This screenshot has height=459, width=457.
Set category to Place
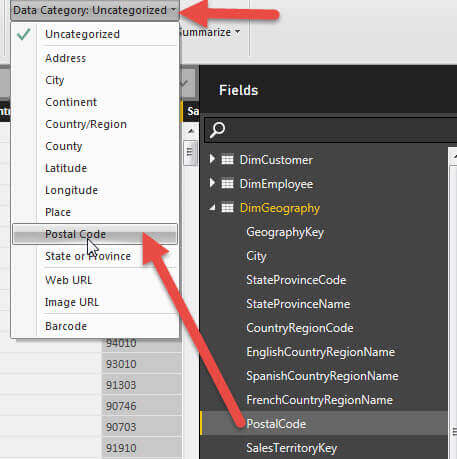click(x=95, y=212)
